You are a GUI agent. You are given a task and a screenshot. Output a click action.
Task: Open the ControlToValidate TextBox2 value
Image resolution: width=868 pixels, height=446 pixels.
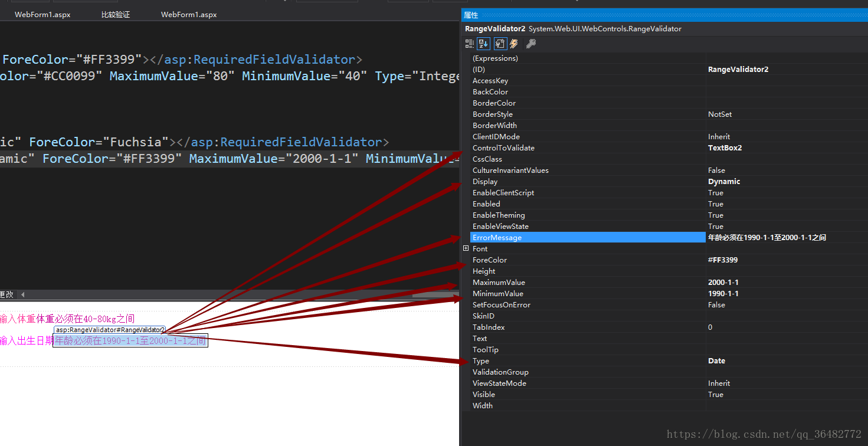click(x=725, y=148)
